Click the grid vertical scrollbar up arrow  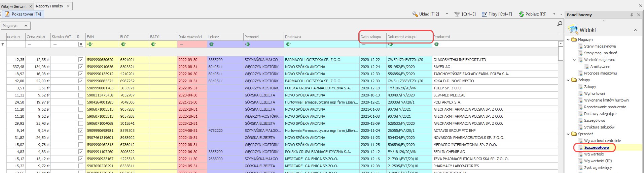[561, 44]
